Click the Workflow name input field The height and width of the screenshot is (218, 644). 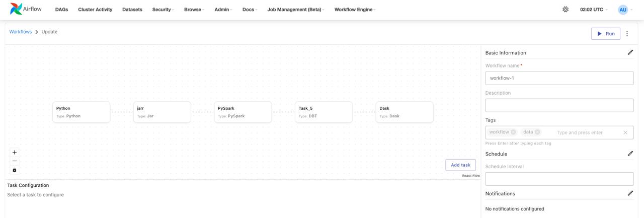coord(559,78)
